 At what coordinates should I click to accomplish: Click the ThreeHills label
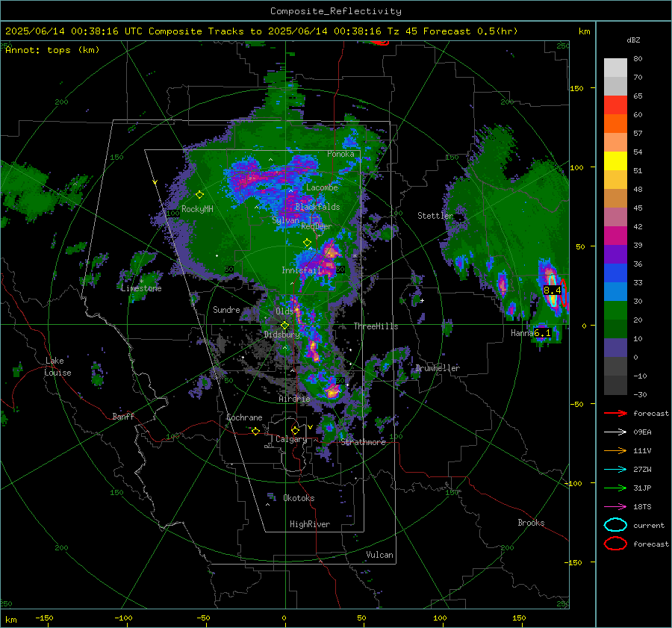[x=376, y=326]
